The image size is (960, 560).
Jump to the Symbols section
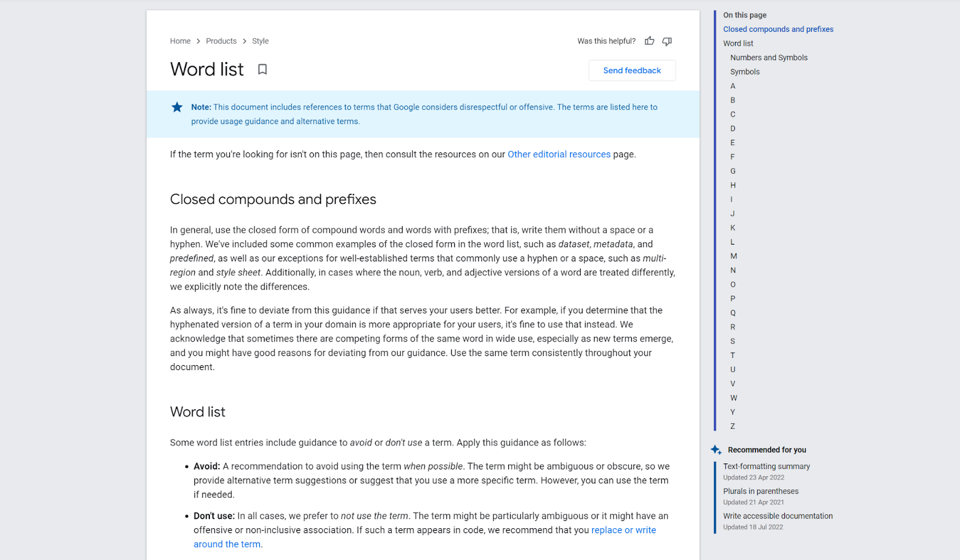point(745,71)
